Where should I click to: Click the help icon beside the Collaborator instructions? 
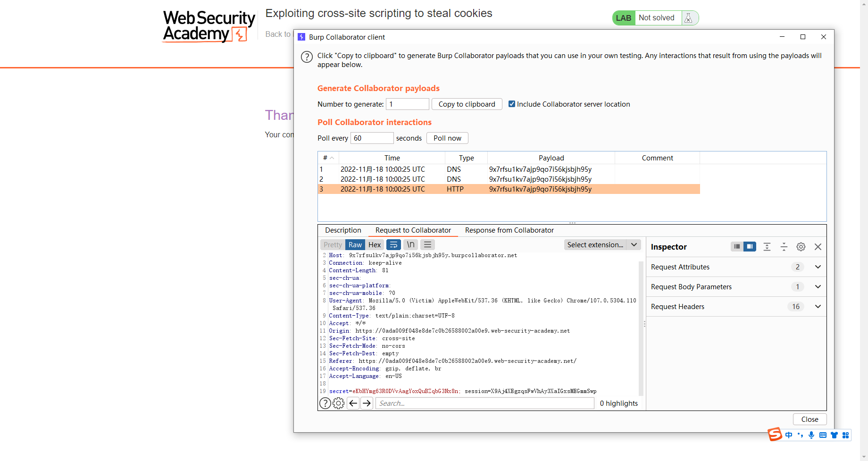tap(307, 57)
